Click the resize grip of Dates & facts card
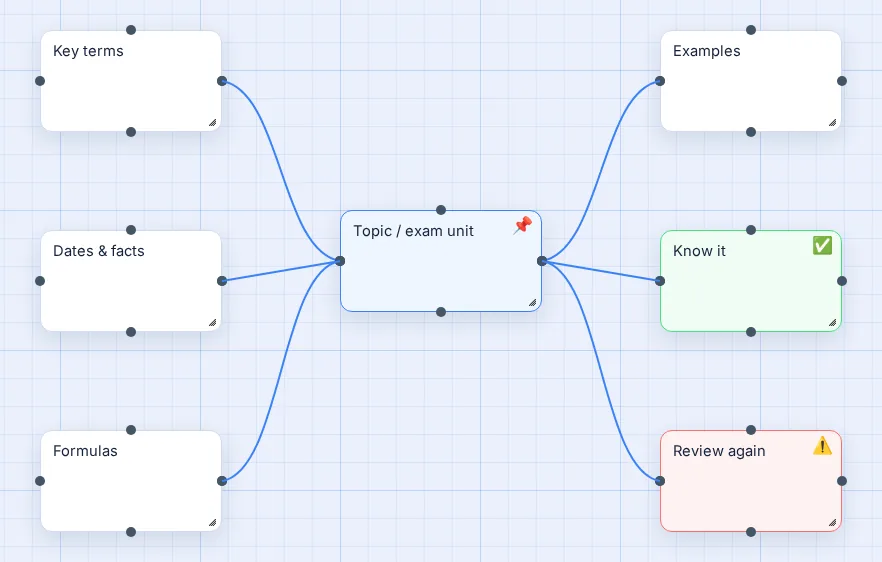The image size is (882, 562). (213, 322)
